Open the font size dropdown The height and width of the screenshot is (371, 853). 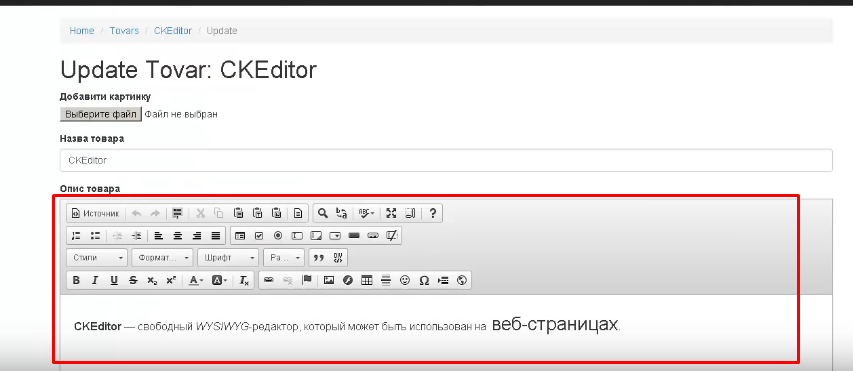pyautogui.click(x=284, y=258)
